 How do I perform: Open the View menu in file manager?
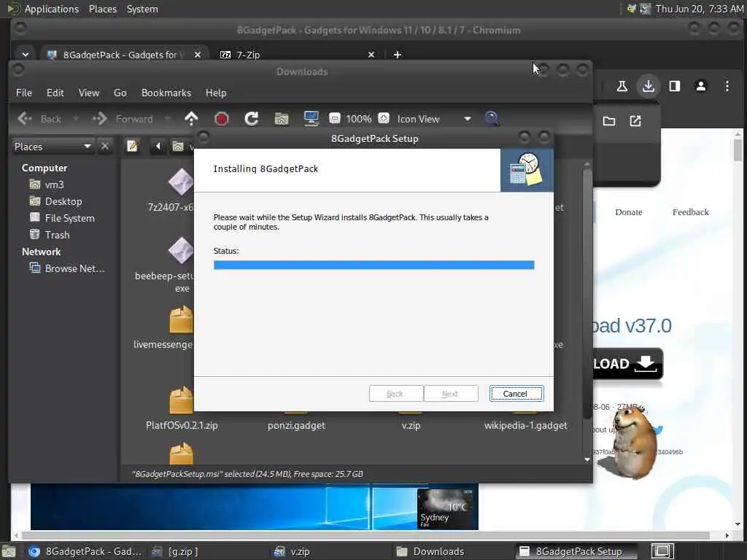(x=89, y=93)
